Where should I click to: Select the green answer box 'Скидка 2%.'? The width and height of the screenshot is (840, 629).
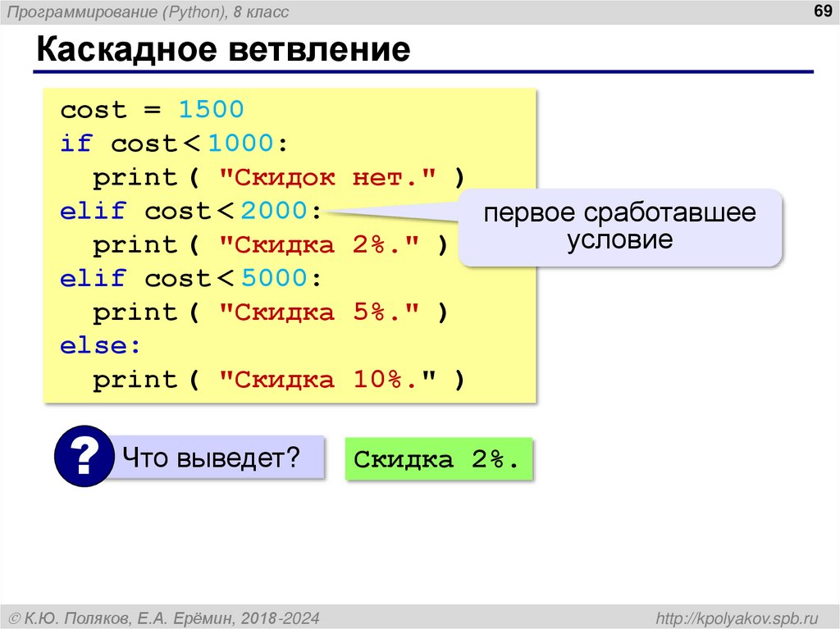click(440, 459)
